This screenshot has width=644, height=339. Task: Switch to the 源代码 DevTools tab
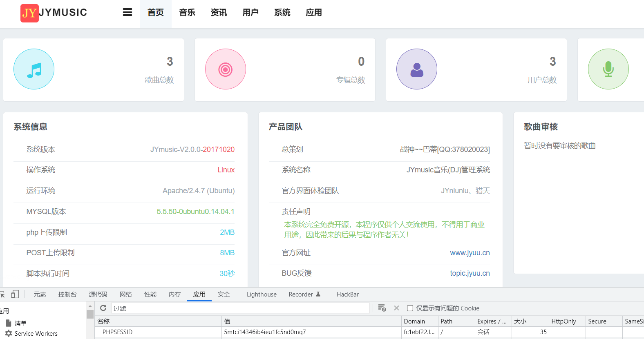98,294
